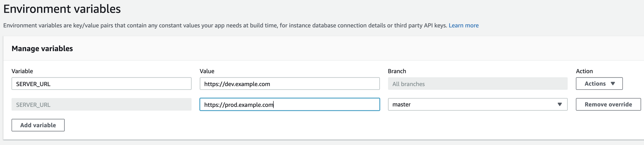Click the Variable column label
Image resolution: width=644 pixels, height=145 pixels.
(22, 71)
